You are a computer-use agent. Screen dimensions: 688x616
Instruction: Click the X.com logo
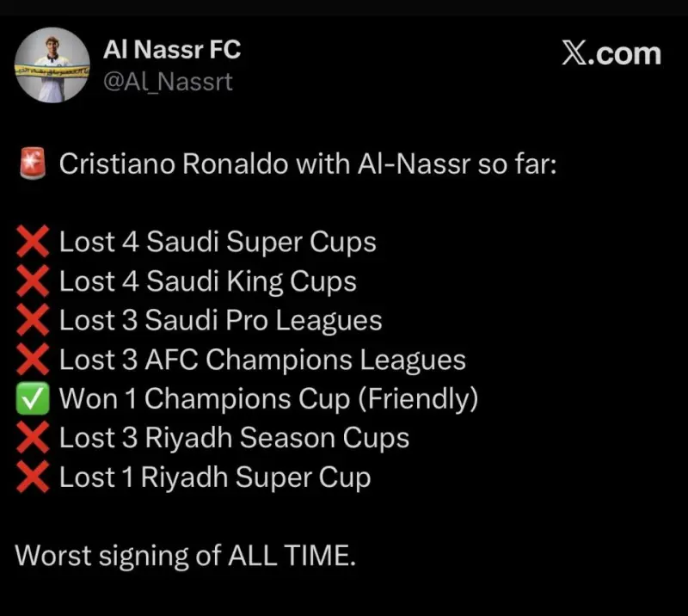point(611,53)
